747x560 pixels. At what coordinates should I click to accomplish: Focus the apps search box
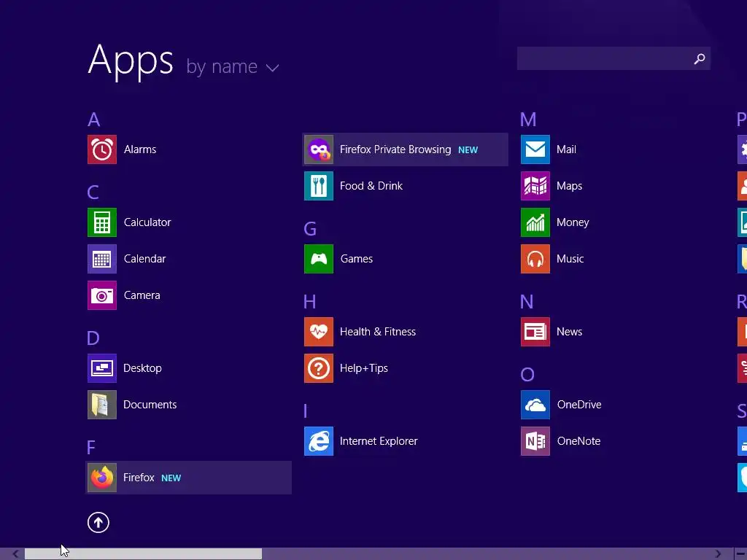[x=614, y=58]
